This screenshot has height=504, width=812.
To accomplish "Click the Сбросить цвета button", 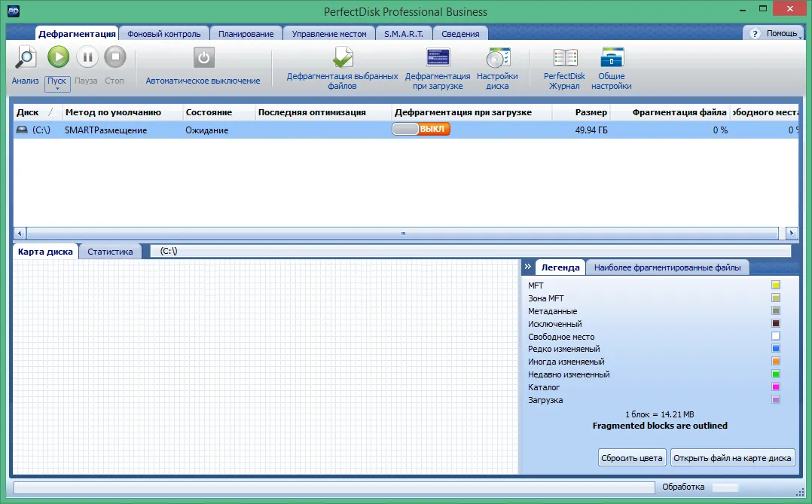I will pos(632,458).
